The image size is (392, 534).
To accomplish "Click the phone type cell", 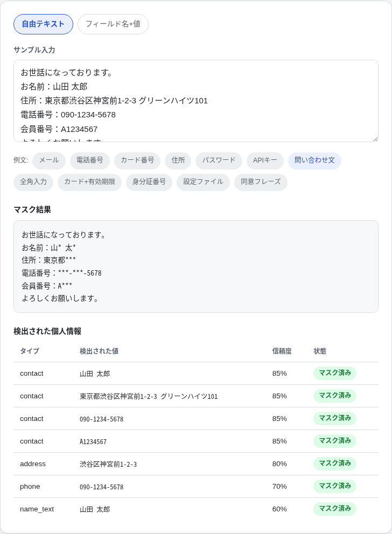I will (x=30, y=486).
